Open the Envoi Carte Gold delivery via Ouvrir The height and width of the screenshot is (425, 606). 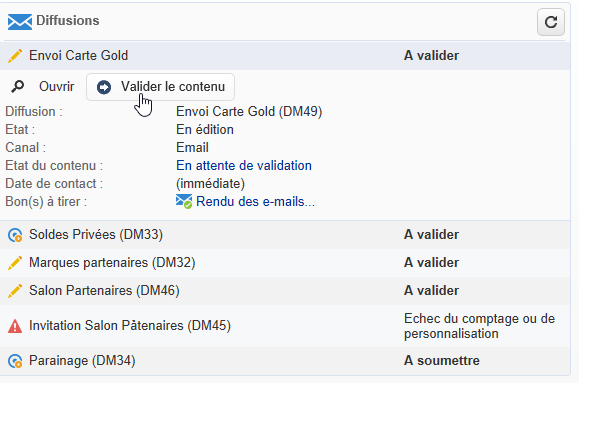[x=56, y=87]
